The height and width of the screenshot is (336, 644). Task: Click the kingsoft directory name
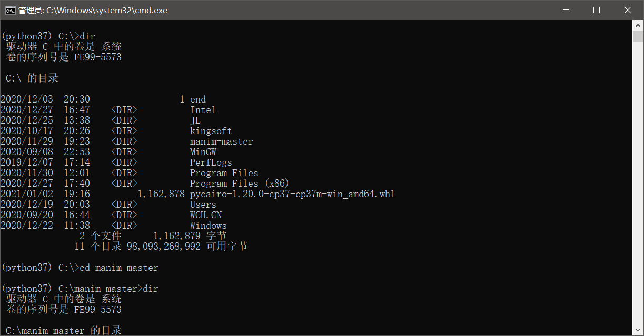coord(211,131)
